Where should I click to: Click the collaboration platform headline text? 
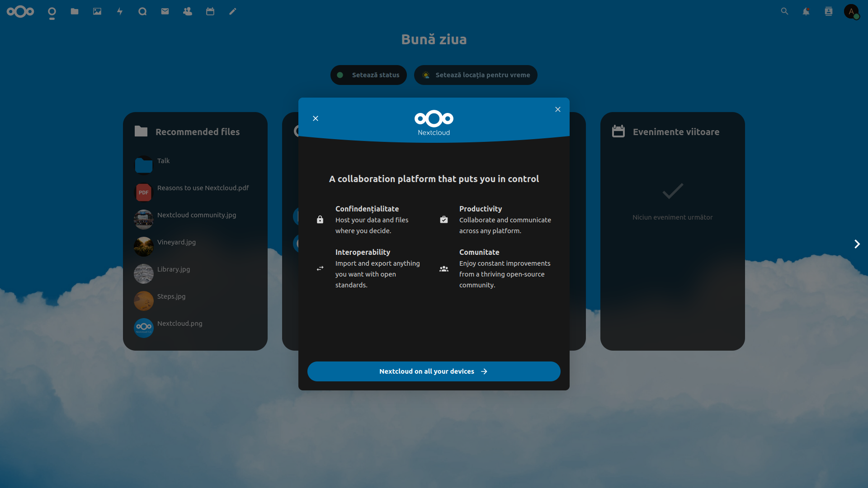434,179
